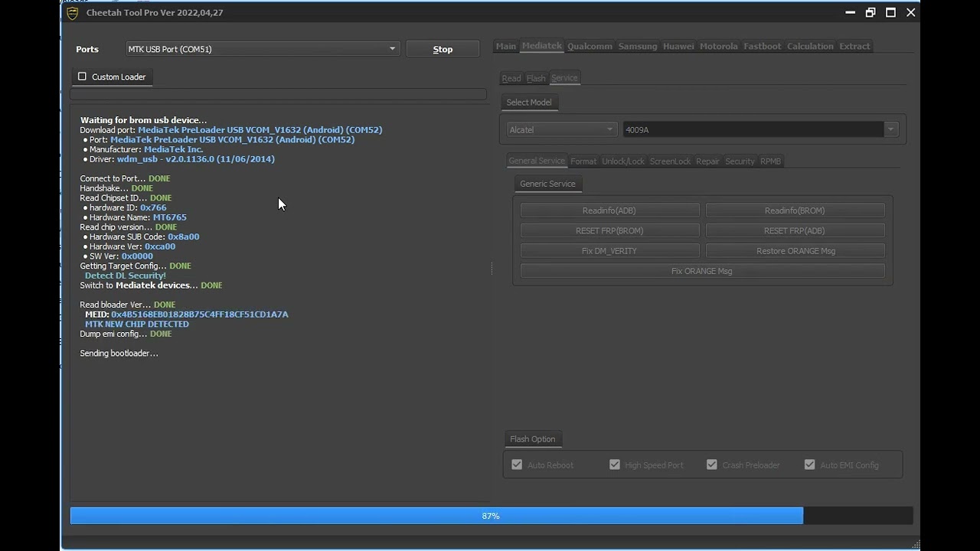Open the Mediatek tab
Screen dimensions: 980x551
tap(542, 46)
